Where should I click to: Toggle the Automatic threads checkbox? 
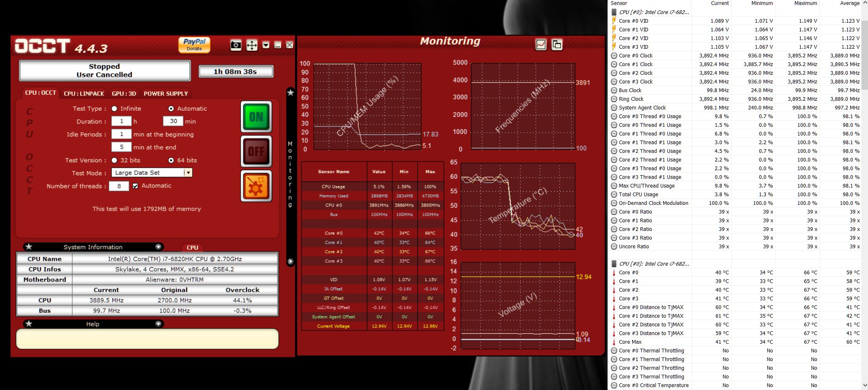pos(135,186)
